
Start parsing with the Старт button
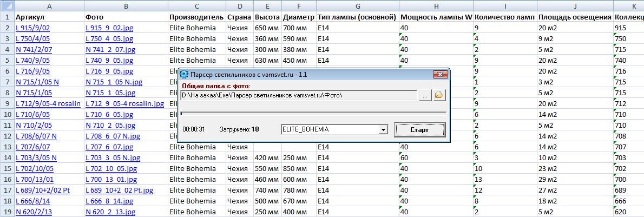click(419, 129)
